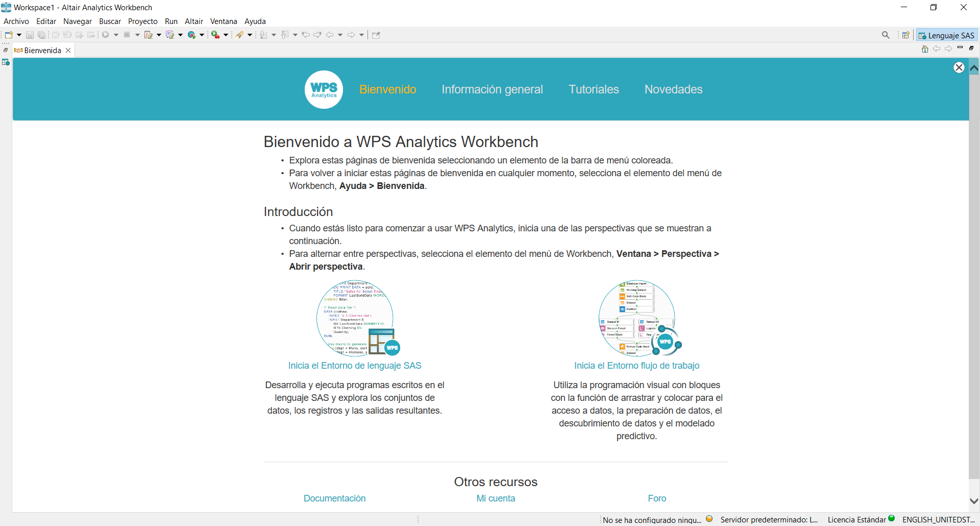Open the Proyecto menu
The width and height of the screenshot is (980, 526).
pyautogui.click(x=143, y=21)
